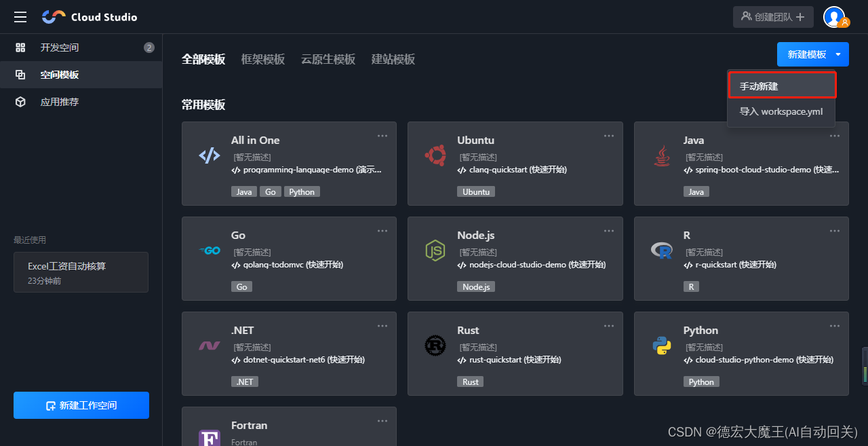
Task: Open more options on Ubuntu card
Action: [609, 136]
